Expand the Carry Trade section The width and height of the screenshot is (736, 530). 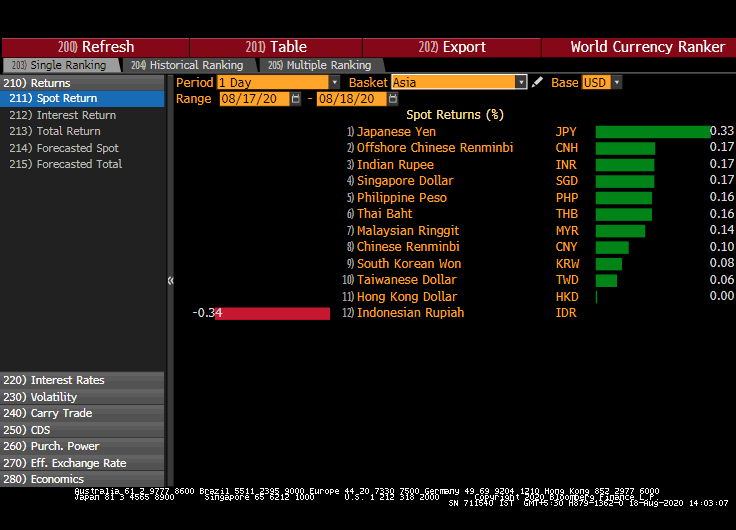(x=61, y=413)
